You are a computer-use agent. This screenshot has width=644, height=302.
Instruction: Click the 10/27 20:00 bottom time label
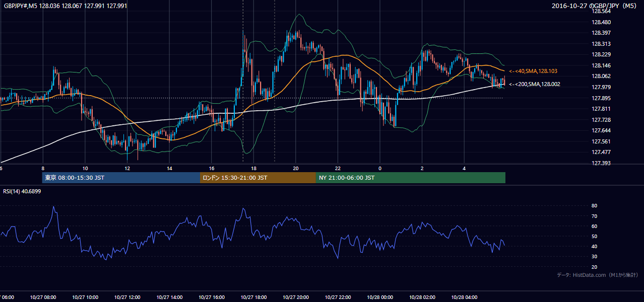click(295, 297)
